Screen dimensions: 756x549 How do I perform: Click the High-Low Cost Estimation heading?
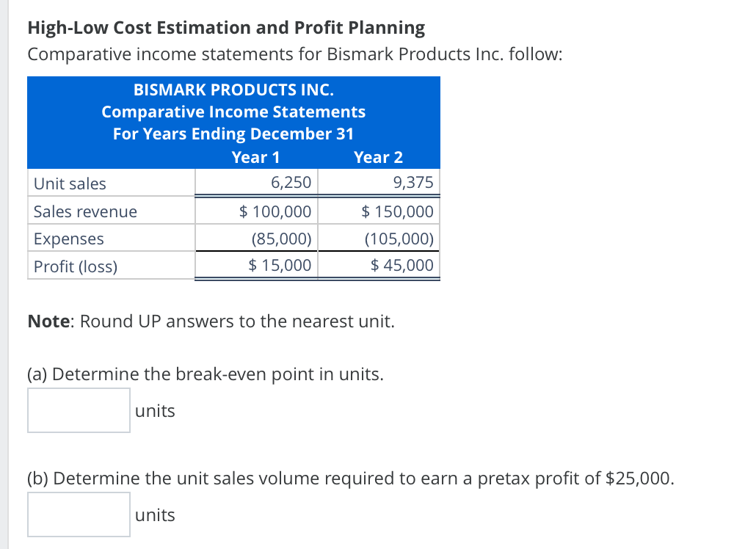pyautogui.click(x=225, y=27)
